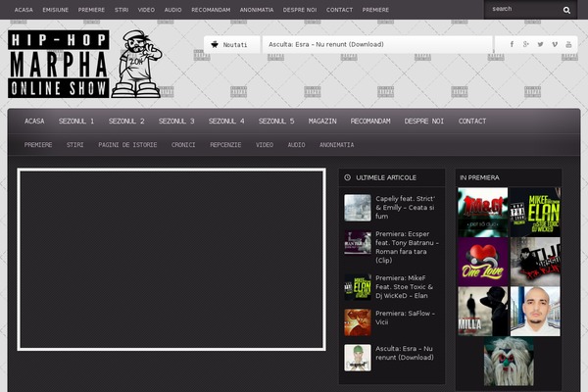
Task: Click the large featured video player frame
Action: 171,260
